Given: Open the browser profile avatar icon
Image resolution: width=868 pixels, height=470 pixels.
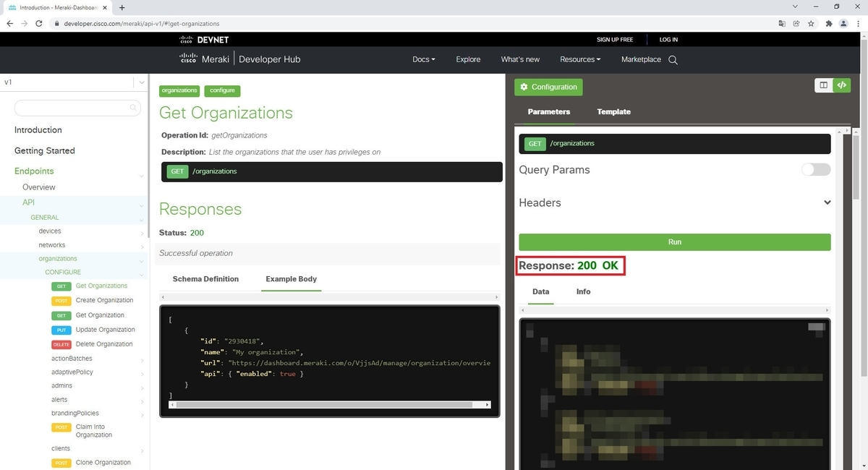Looking at the screenshot, I should pyautogui.click(x=843, y=23).
